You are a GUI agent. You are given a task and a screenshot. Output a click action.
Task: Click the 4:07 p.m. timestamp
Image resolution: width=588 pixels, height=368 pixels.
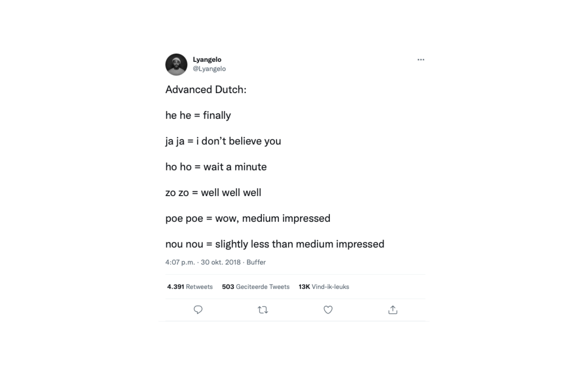[x=180, y=262]
